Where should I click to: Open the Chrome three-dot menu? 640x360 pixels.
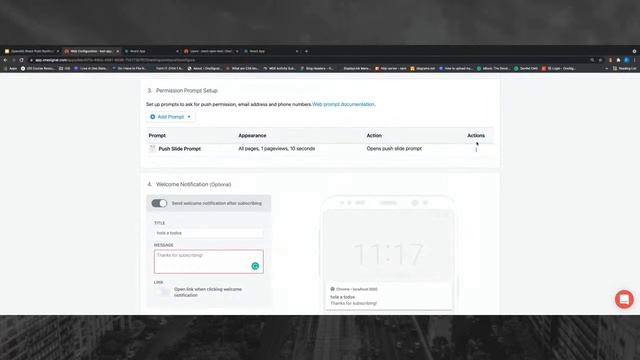pyautogui.click(x=635, y=60)
